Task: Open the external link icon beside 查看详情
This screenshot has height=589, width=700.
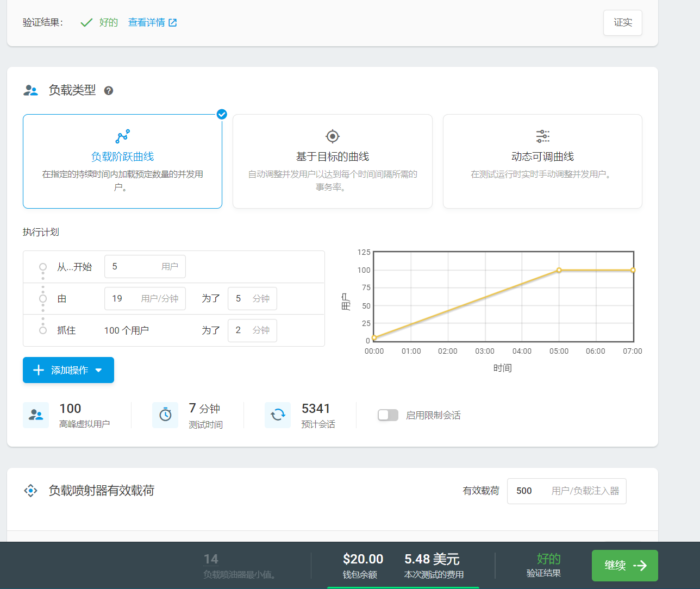Action: [173, 23]
